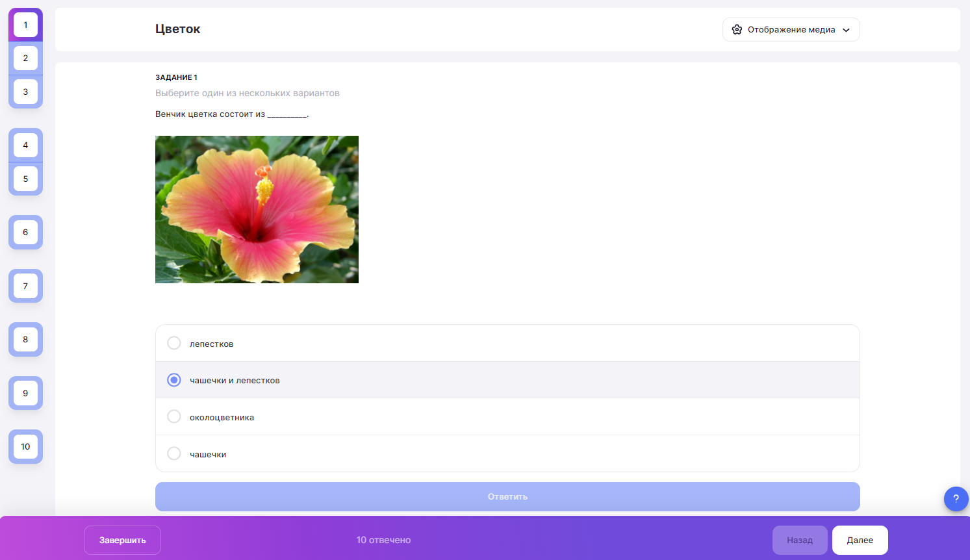Viewport: 970px width, 560px height.
Task: Expand the Отображение медиа dropdown arrow
Action: pyautogui.click(x=846, y=30)
